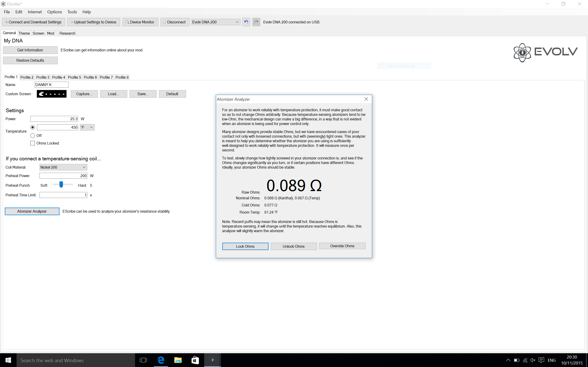The width and height of the screenshot is (588, 367).
Task: Open Device Monitor with magnifier icon
Action: click(140, 22)
